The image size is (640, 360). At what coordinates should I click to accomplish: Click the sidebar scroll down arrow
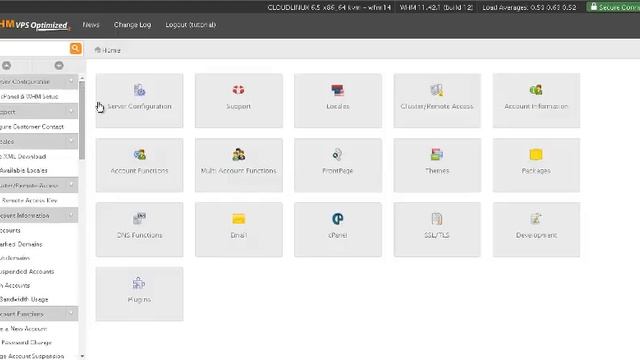82,356
